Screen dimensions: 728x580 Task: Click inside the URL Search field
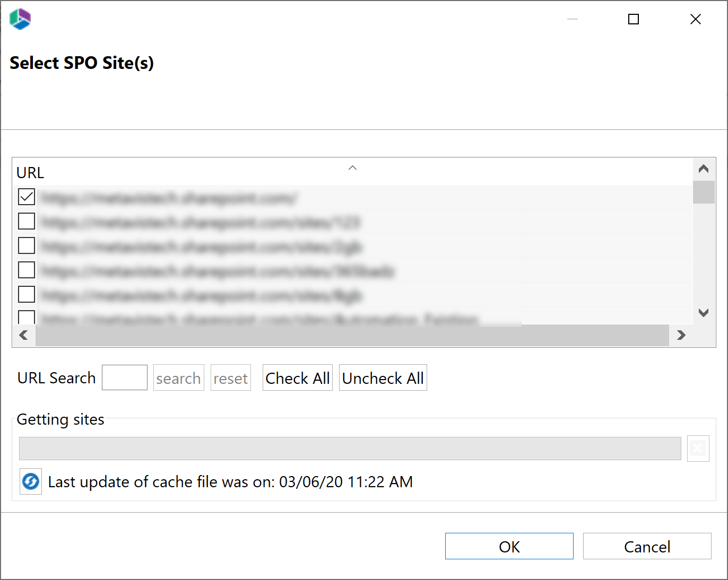tap(124, 377)
